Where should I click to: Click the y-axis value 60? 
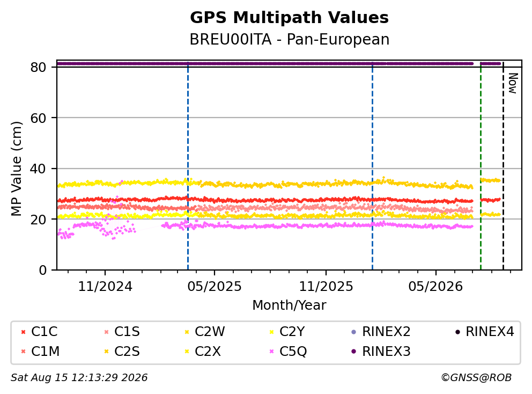point(38,118)
